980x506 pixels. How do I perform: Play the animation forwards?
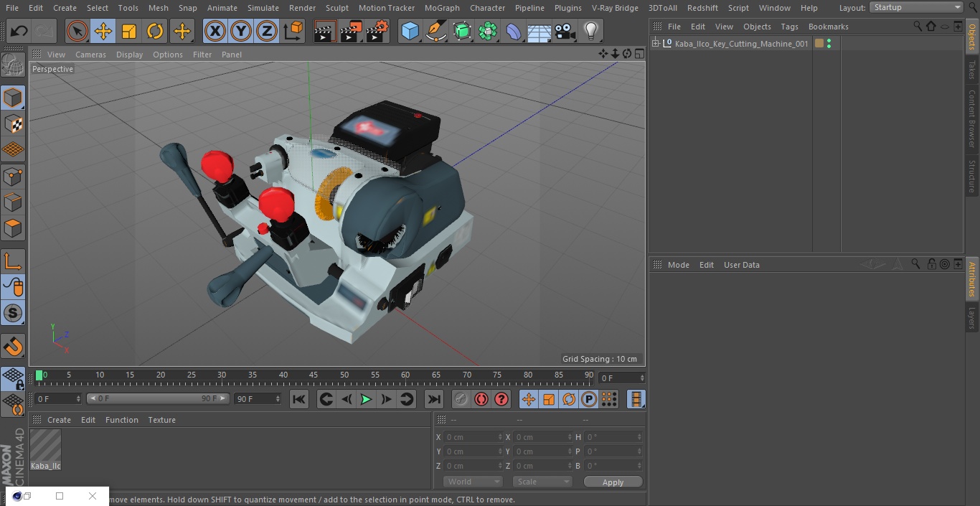tap(366, 399)
